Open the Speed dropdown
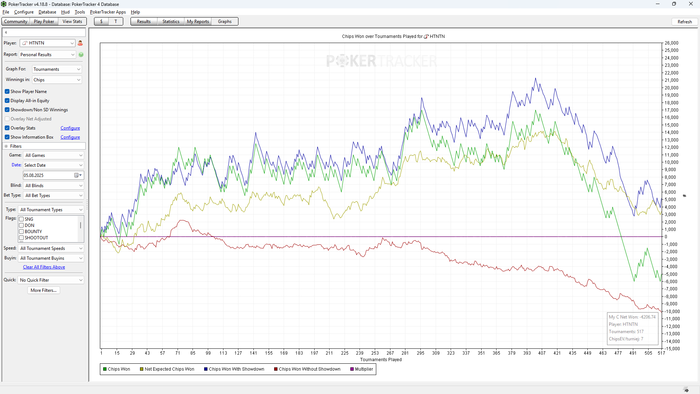This screenshot has width=700, height=394. pyautogui.click(x=51, y=249)
